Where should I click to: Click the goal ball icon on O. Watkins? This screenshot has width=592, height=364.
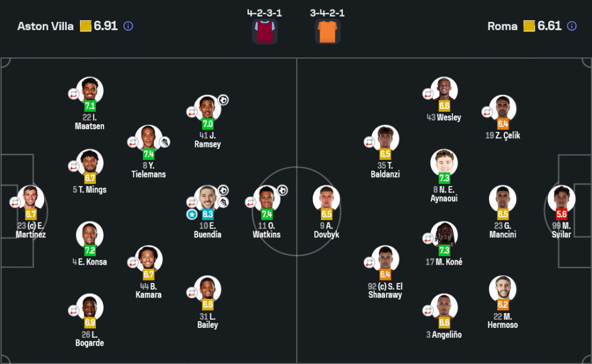coord(282,191)
